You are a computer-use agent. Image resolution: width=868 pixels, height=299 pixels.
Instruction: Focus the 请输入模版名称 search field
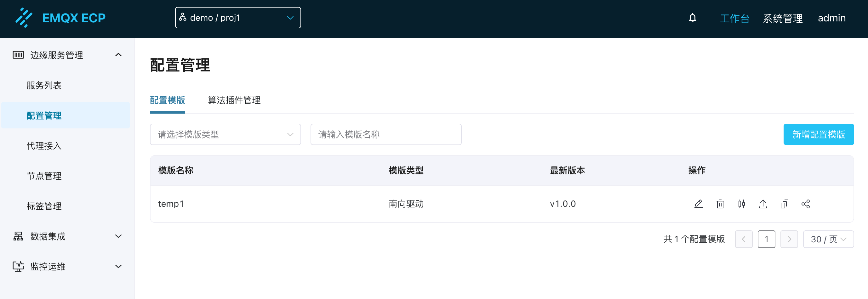386,134
